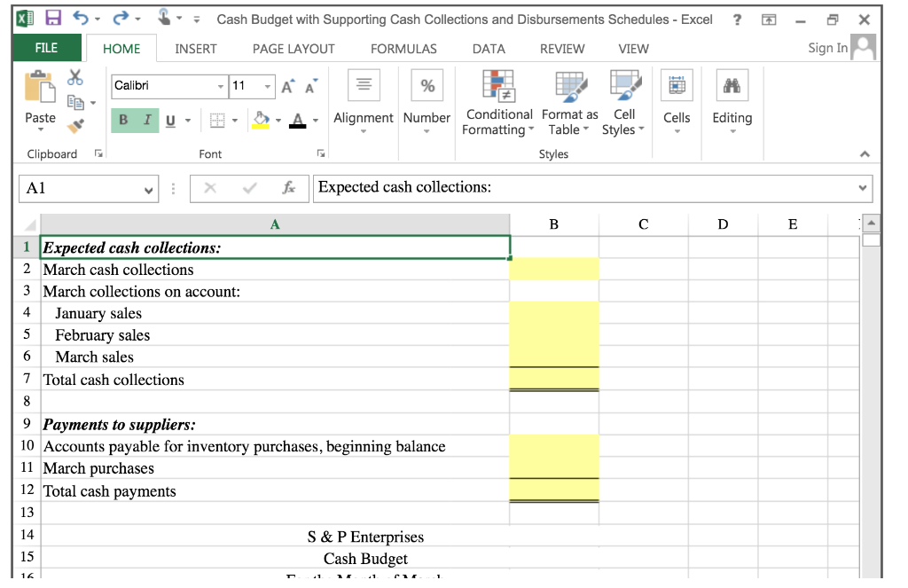Screen dimensions: 908x588
Task: Click the Cut scissors icon
Action: (74, 77)
